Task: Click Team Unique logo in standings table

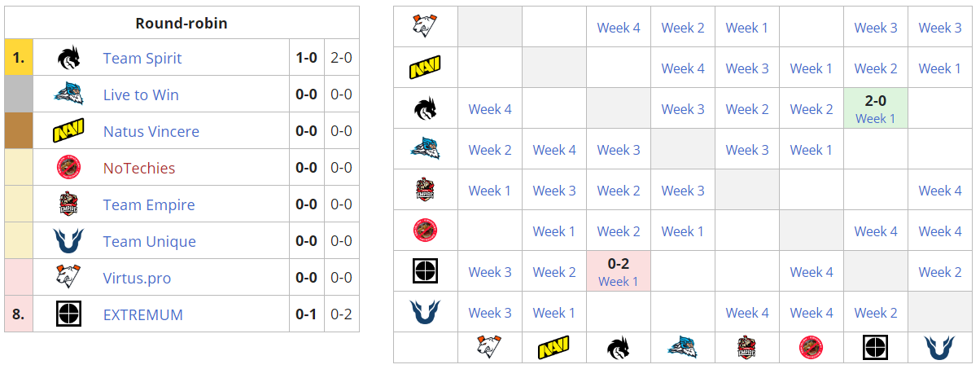Action: (x=68, y=241)
